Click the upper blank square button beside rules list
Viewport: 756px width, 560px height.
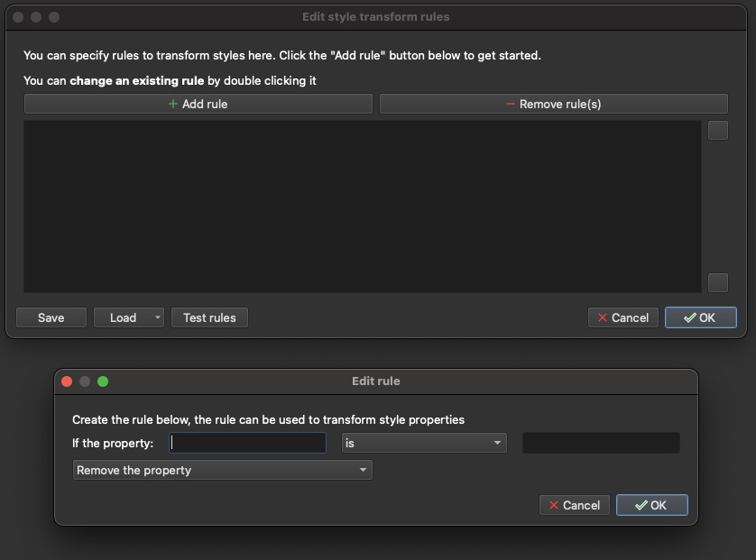[x=717, y=131]
